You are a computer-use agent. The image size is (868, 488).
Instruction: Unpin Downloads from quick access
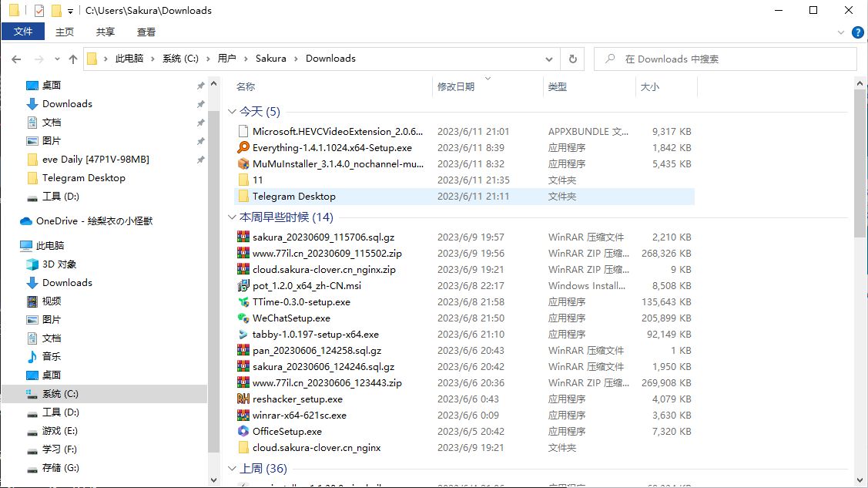pyautogui.click(x=201, y=104)
